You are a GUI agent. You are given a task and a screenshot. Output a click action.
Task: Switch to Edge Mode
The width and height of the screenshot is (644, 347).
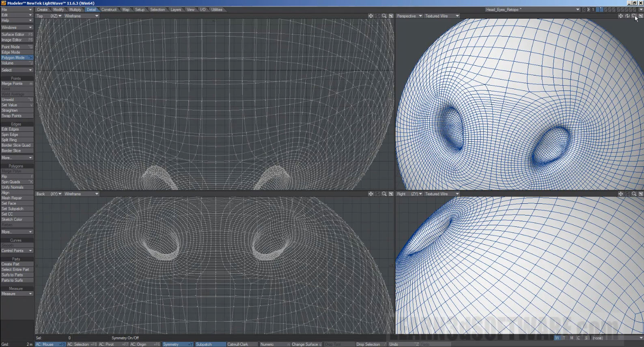[x=17, y=52]
